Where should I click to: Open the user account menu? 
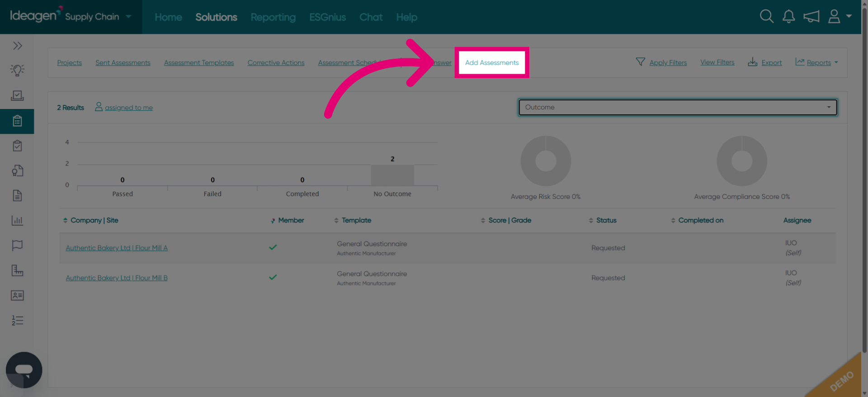click(x=840, y=17)
